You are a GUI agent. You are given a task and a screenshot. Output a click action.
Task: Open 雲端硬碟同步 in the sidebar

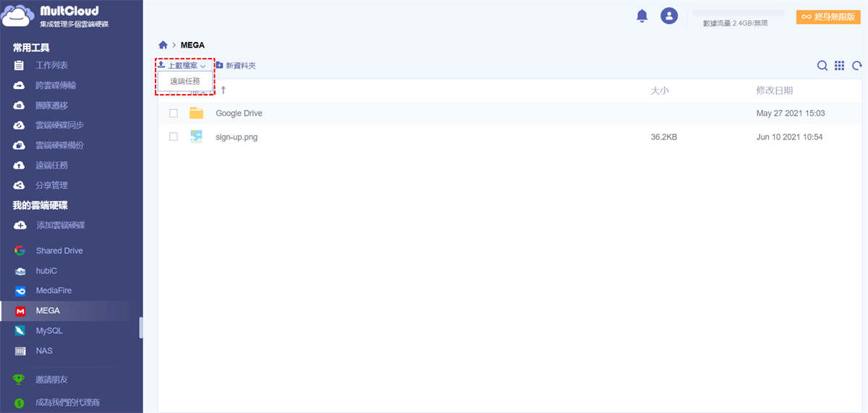[60, 125]
